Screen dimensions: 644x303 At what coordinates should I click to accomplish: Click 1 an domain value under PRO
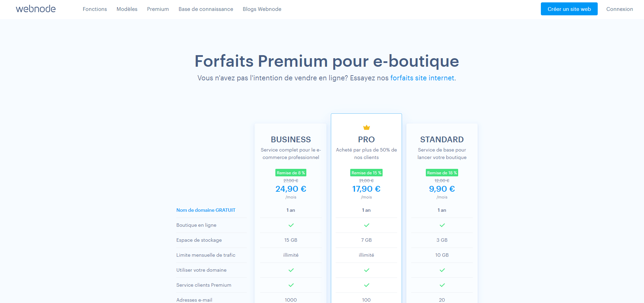[x=366, y=210]
